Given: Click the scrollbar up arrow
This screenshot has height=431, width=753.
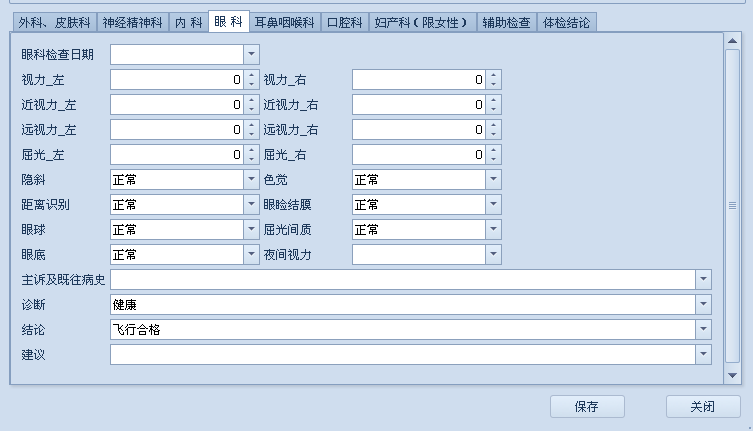Looking at the screenshot, I should click(x=732, y=41).
